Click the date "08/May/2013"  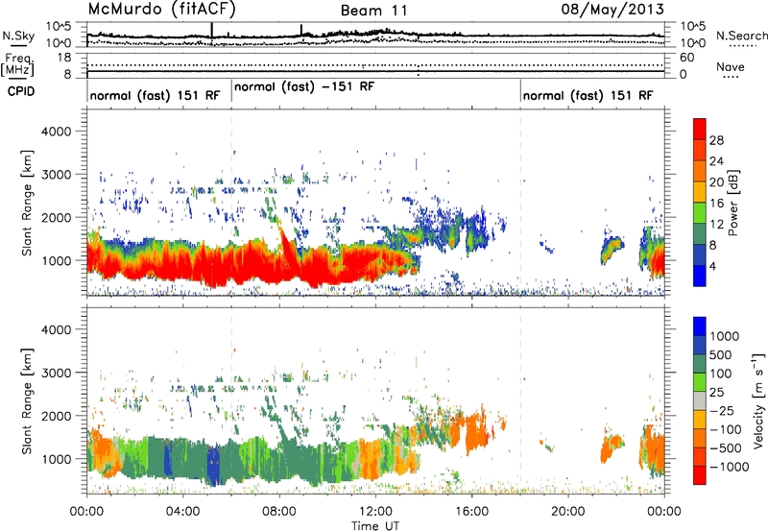point(612,10)
